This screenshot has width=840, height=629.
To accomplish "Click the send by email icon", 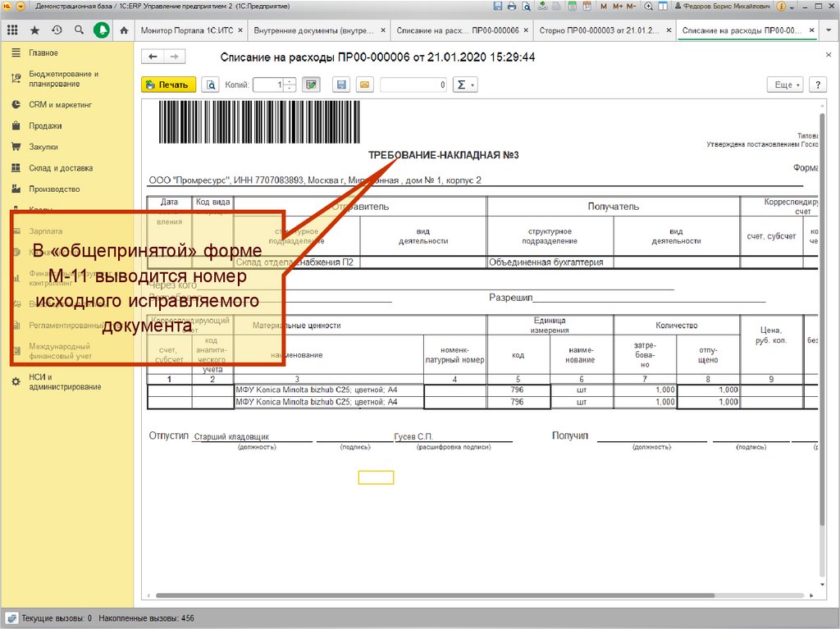I will (x=364, y=84).
